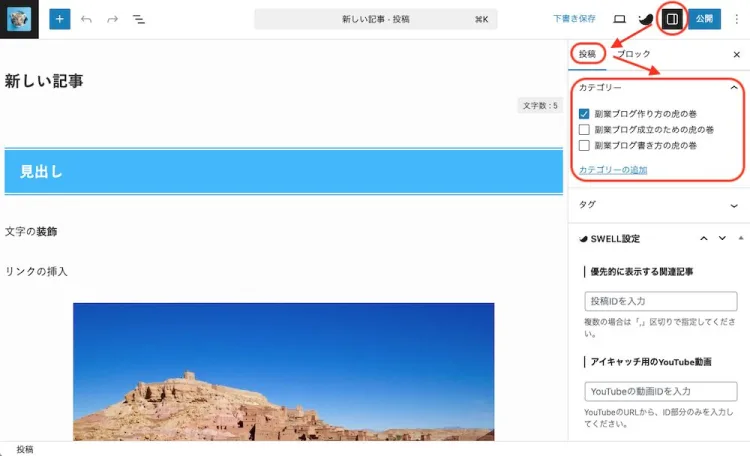Click the 下書き保存 save draft link
Screen dimensions: 750x456
574,19
